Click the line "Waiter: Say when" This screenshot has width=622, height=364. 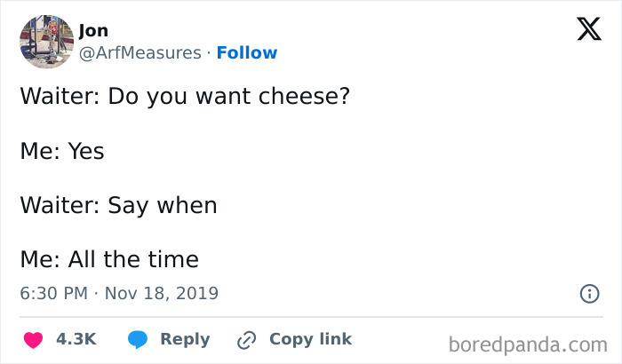(x=118, y=205)
